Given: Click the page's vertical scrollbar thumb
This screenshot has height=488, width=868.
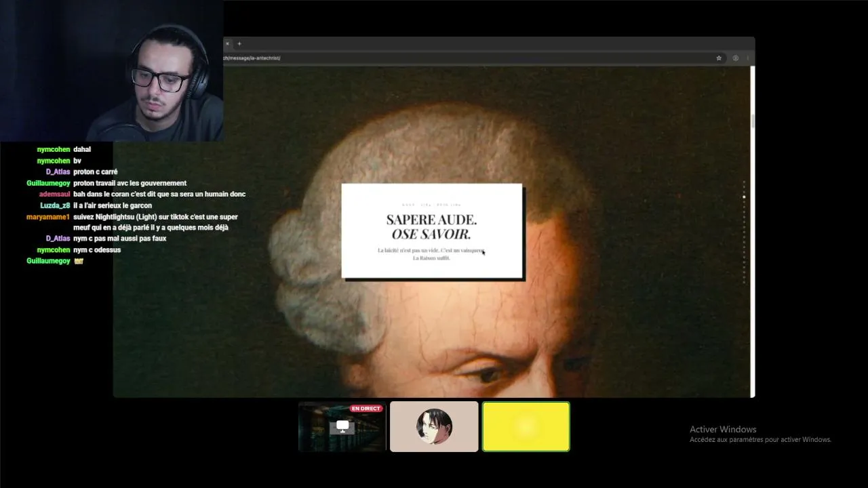Looking at the screenshot, I should tap(753, 121).
